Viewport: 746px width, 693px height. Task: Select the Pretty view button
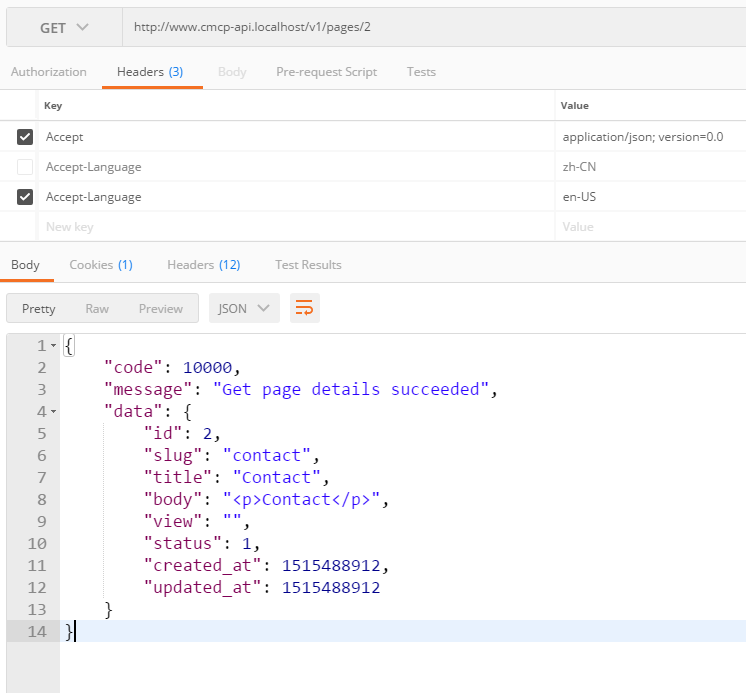click(39, 308)
